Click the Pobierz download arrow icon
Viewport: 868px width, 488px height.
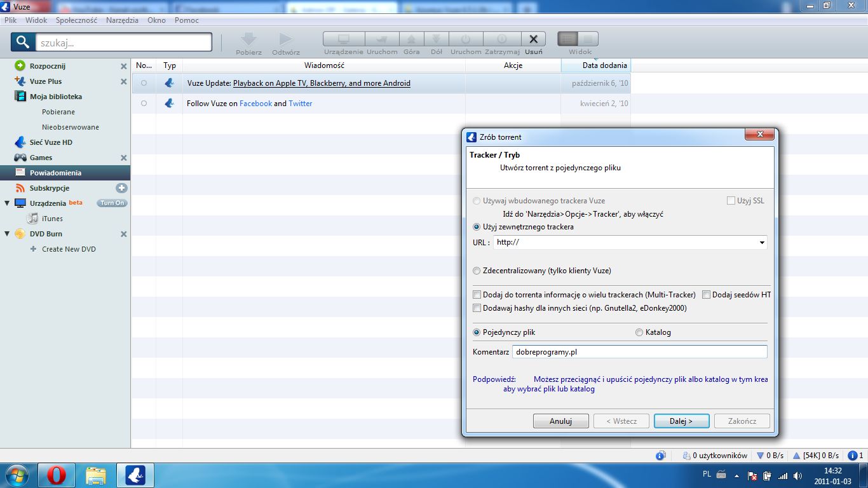point(248,39)
